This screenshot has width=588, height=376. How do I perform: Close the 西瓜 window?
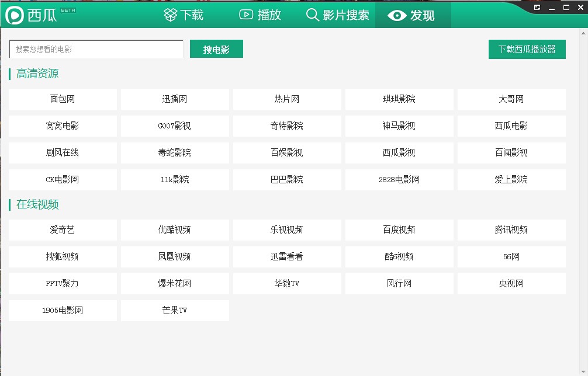[581, 8]
